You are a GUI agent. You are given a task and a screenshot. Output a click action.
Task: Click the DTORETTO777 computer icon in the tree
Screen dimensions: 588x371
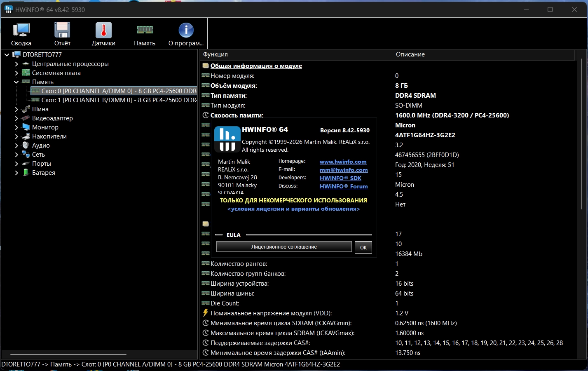pyautogui.click(x=16, y=54)
